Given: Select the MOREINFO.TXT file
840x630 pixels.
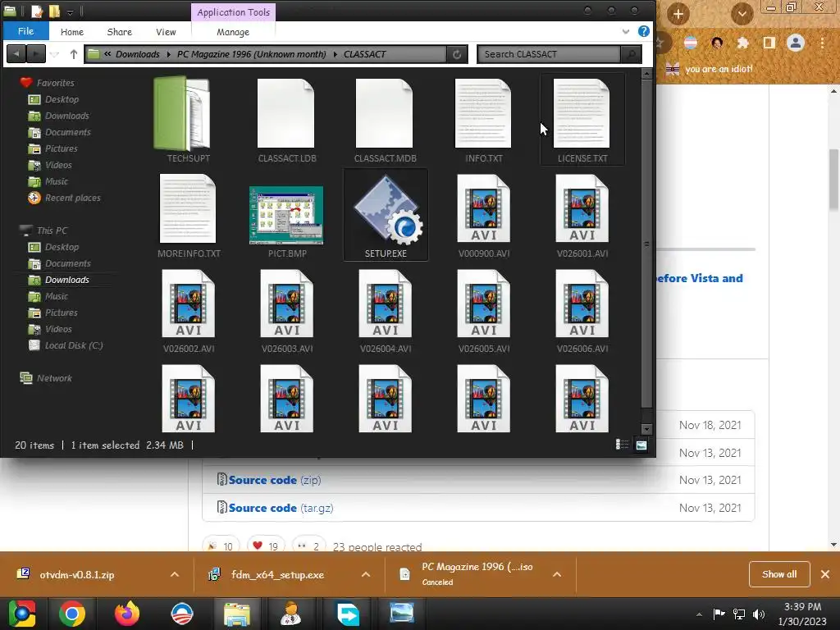Looking at the screenshot, I should tap(188, 214).
